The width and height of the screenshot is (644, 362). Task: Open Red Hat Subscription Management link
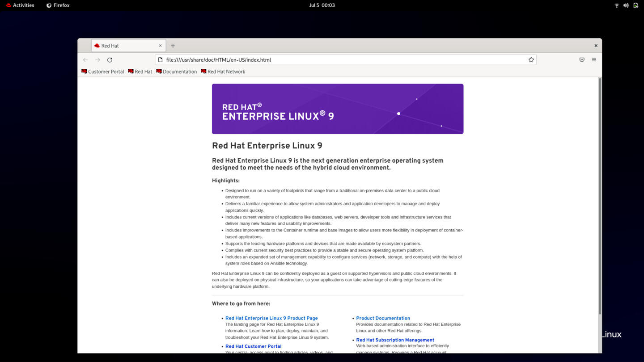point(395,340)
